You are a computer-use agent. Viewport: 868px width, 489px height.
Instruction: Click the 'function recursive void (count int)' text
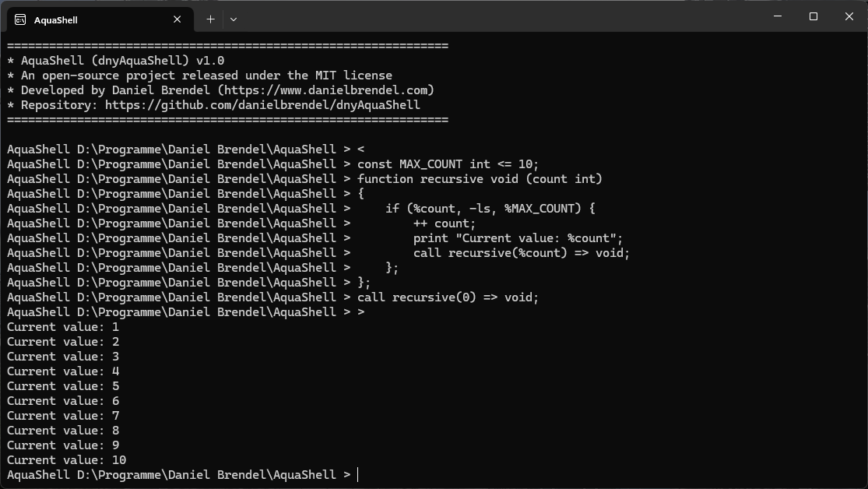coord(480,179)
